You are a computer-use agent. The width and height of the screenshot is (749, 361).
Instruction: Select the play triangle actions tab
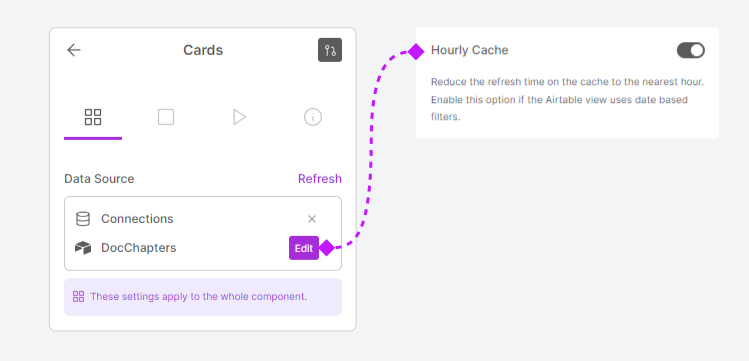click(x=239, y=117)
